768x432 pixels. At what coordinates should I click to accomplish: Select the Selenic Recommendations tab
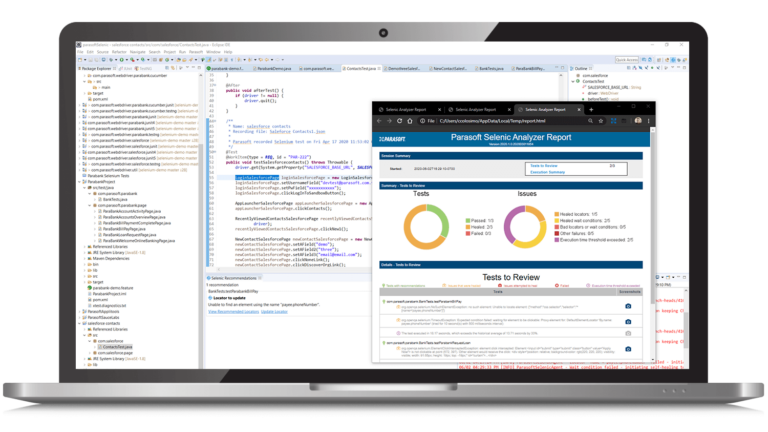[x=234, y=278]
